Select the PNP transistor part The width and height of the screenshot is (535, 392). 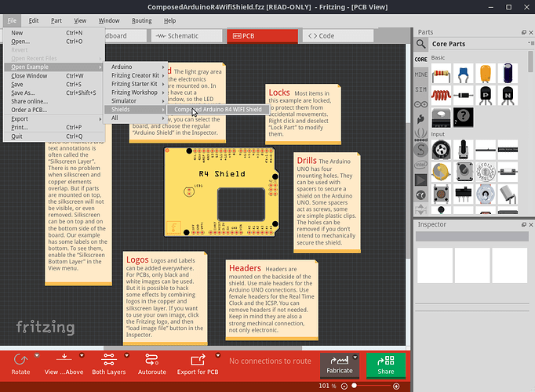pos(486,96)
